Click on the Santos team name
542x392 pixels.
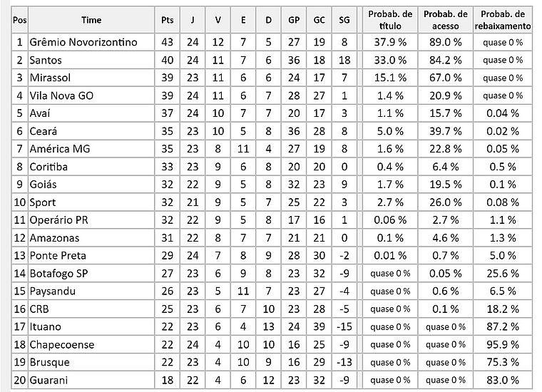pos(46,61)
